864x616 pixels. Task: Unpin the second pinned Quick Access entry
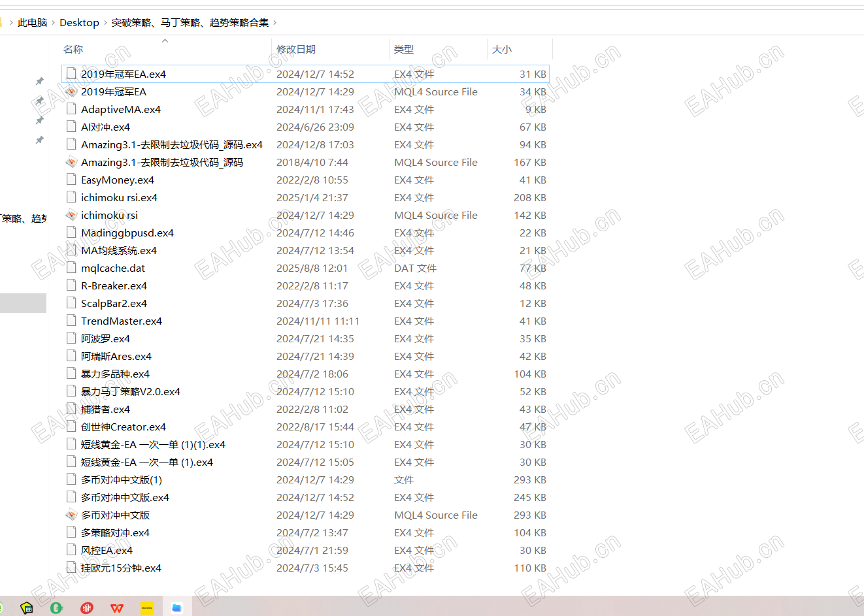pos(39,101)
